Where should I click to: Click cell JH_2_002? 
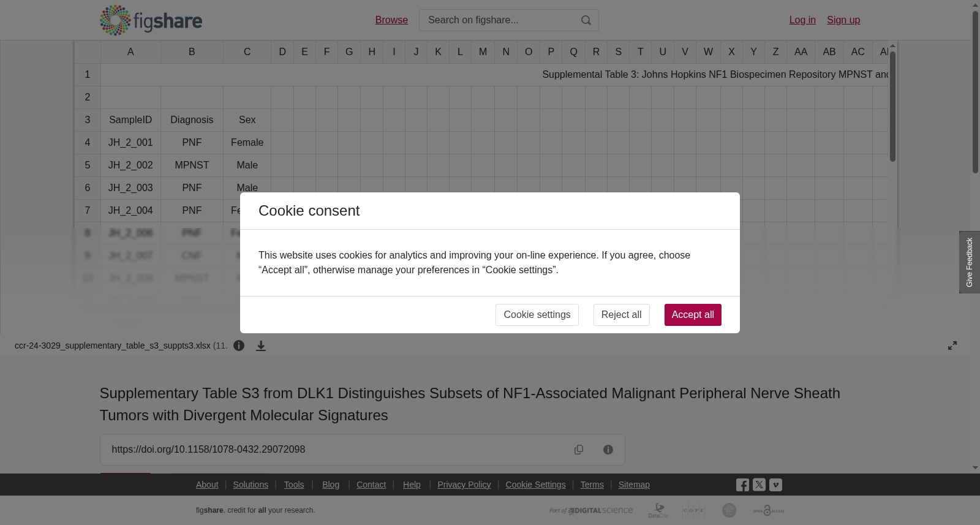pos(130,165)
